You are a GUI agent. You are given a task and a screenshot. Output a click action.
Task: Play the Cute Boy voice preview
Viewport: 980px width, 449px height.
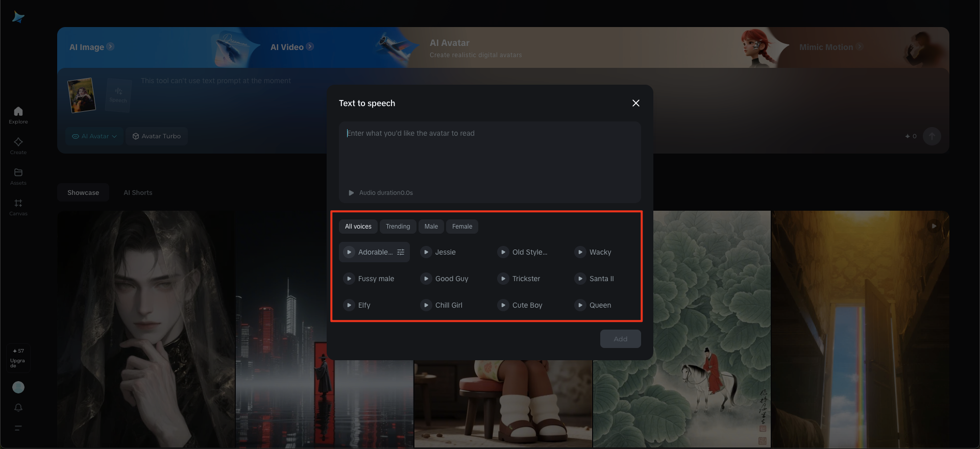point(503,305)
